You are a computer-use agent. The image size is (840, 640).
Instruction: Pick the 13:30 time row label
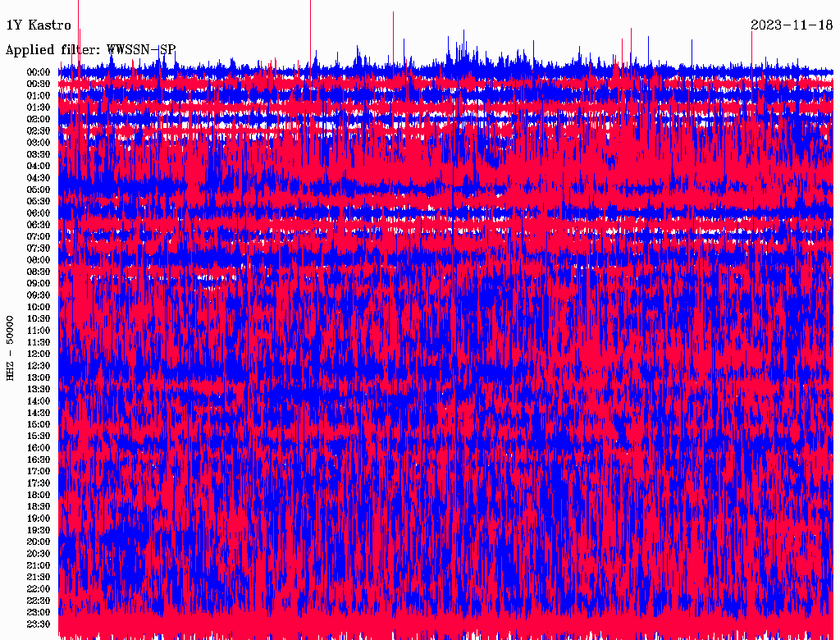click(39, 390)
